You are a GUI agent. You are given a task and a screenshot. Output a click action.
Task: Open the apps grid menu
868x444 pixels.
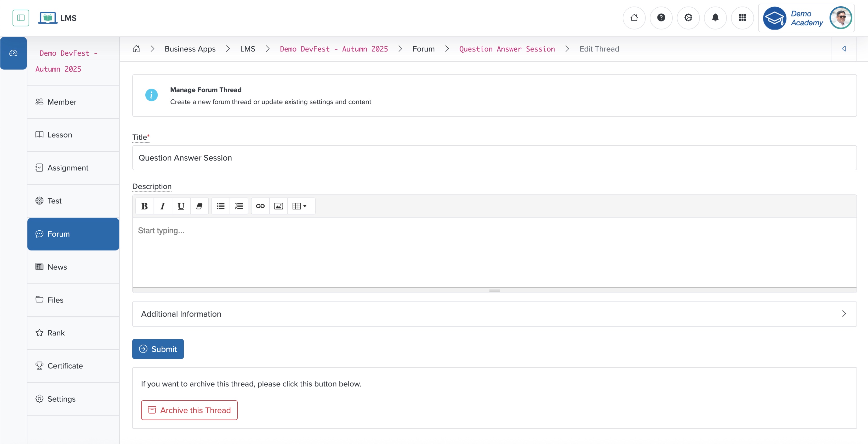[x=743, y=18]
